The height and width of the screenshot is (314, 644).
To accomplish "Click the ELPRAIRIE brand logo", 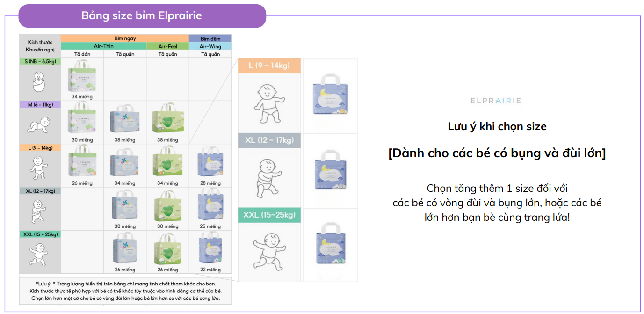I will click(x=496, y=101).
